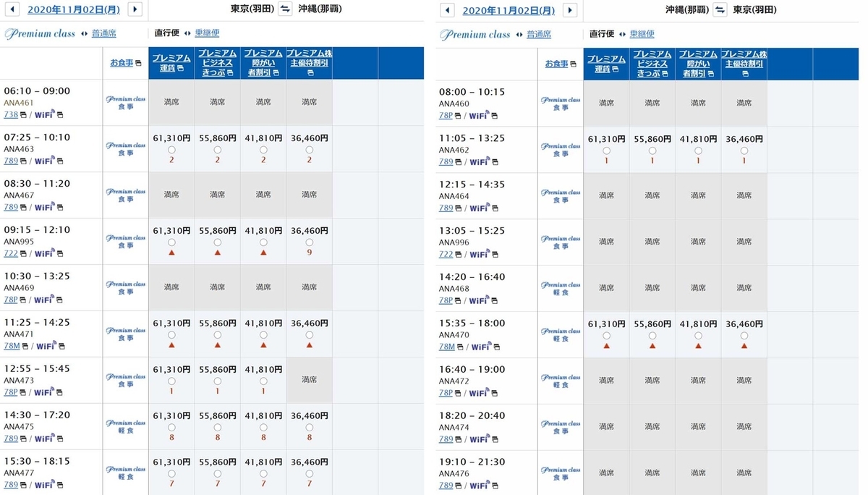Click WiFi icon for flight ANA460
Viewport: 868px width, 495px height.
point(479,115)
